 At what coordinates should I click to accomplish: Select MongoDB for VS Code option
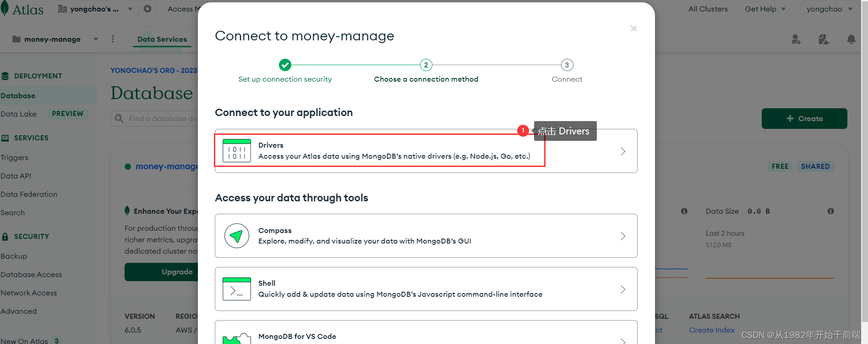pos(426,333)
